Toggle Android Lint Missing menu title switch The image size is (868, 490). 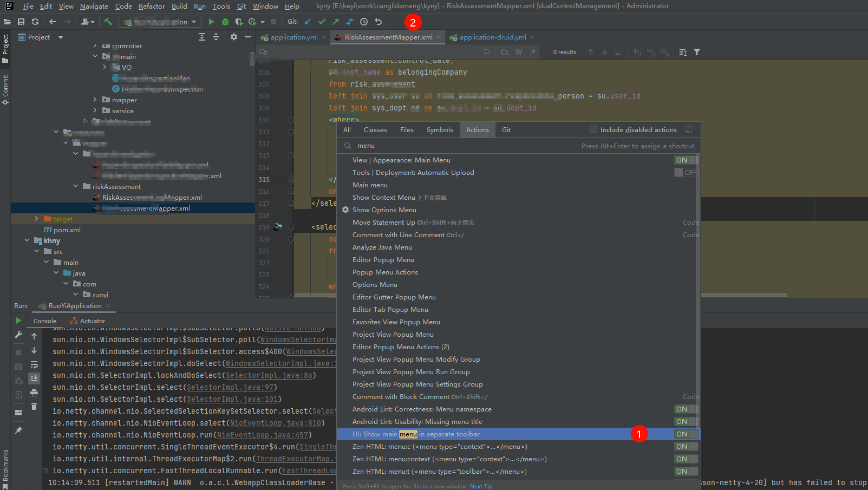[x=686, y=422]
